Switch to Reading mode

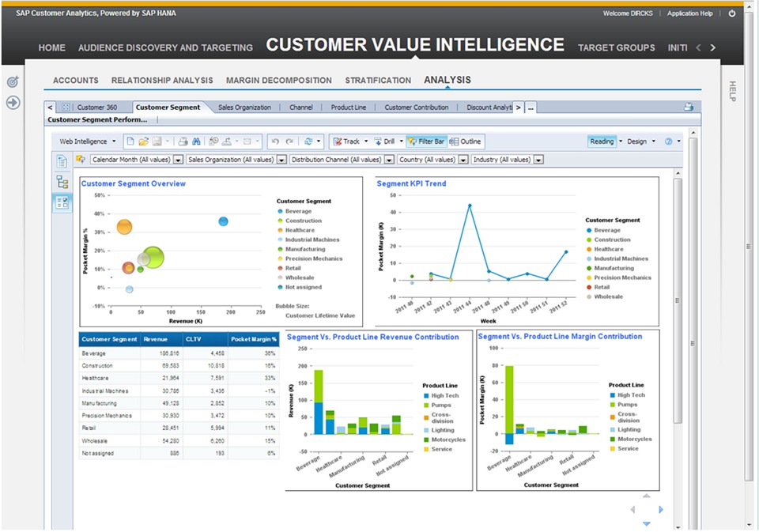pyautogui.click(x=602, y=141)
